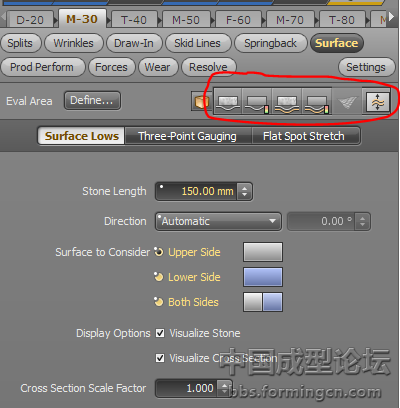The image size is (400, 408).
Task: Toggle Visualize Cross Section checkbox
Action: (x=160, y=358)
